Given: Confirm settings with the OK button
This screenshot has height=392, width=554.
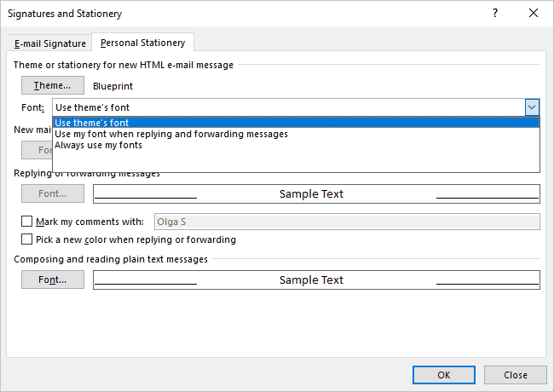Looking at the screenshot, I should tap(444, 375).
